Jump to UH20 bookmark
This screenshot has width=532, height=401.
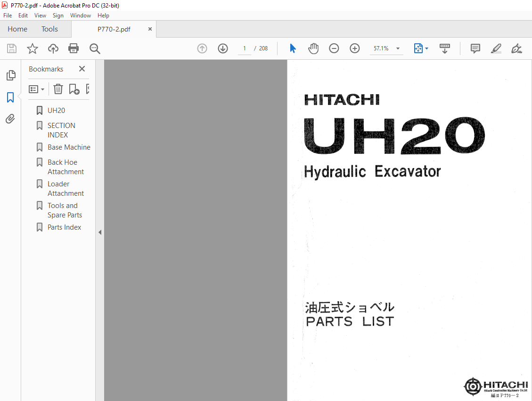pyautogui.click(x=57, y=111)
